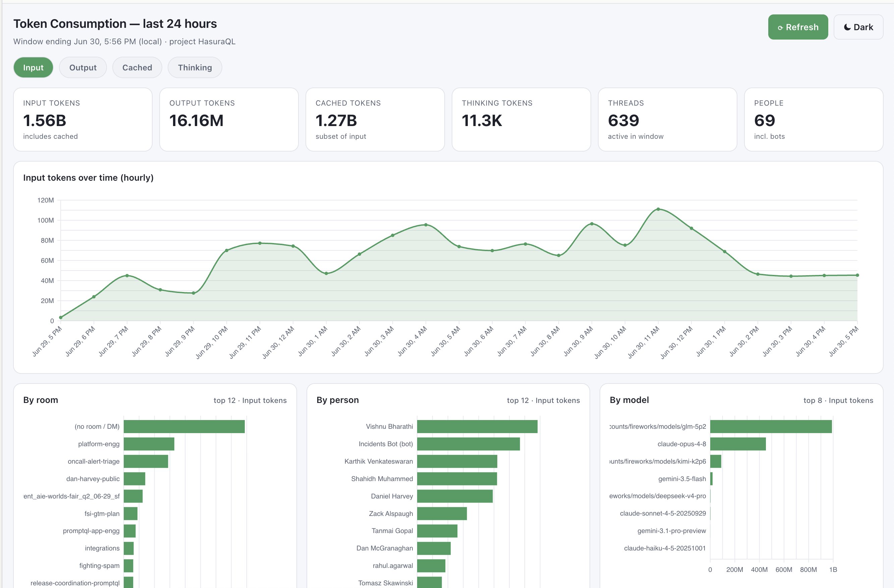This screenshot has height=588, width=894.
Task: Click the fighting-spam room label
Action: coord(100,566)
